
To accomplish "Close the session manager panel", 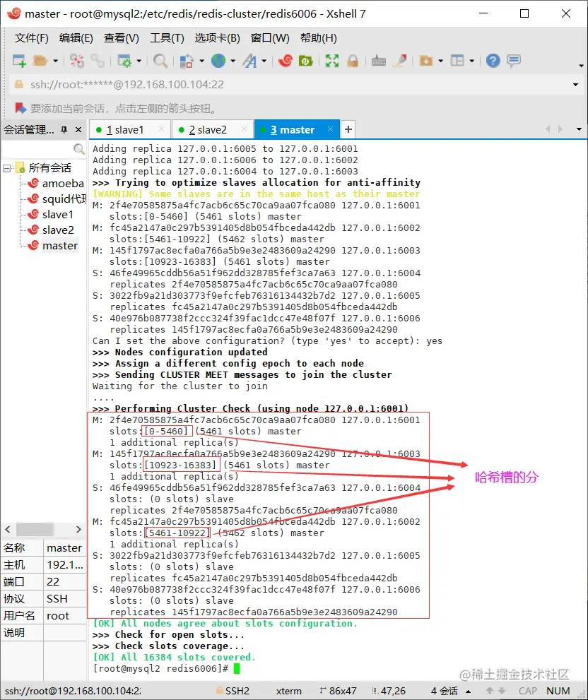I will click(78, 130).
